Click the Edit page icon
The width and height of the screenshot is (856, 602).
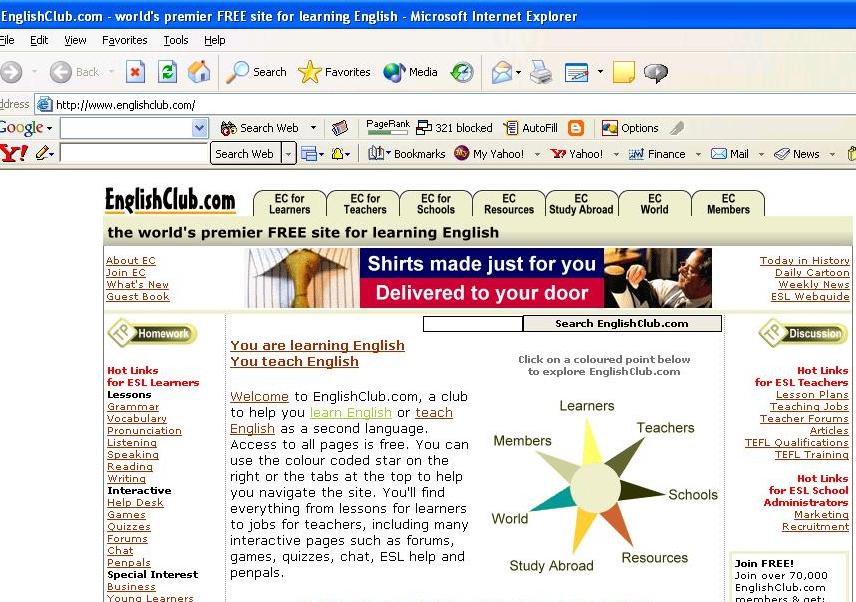(576, 72)
